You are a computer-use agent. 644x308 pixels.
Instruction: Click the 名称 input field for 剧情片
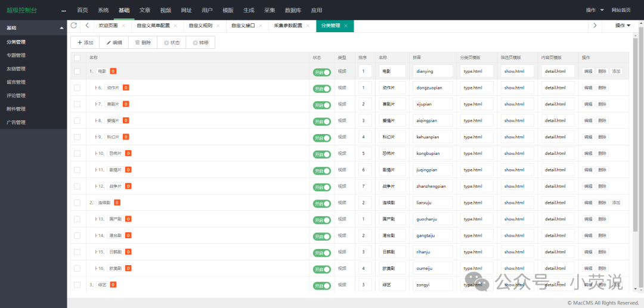point(392,170)
